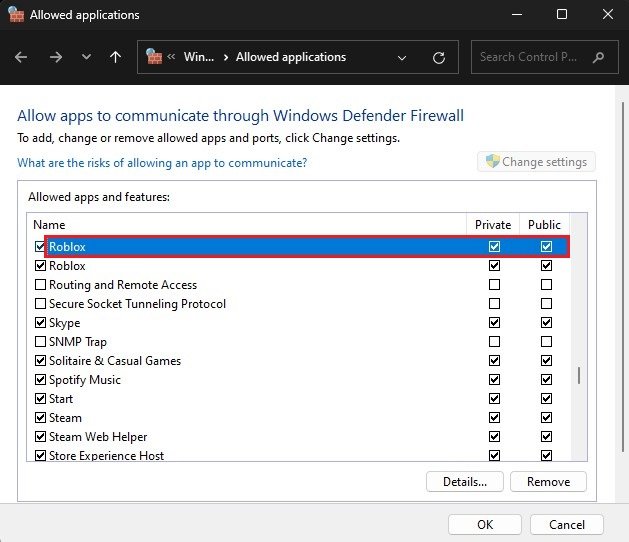Open the Recent locations chevron

tap(86, 57)
